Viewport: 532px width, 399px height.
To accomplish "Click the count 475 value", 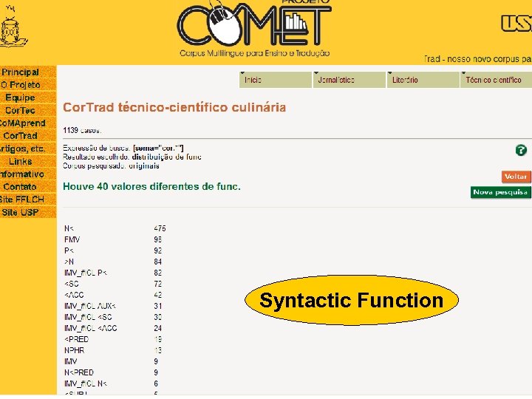I will click(x=160, y=228).
